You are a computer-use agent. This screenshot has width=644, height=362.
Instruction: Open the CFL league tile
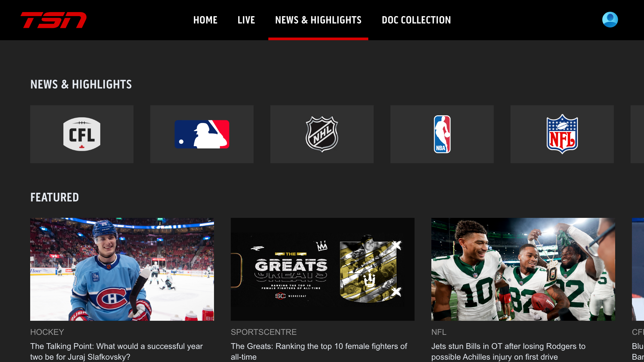pyautogui.click(x=82, y=134)
